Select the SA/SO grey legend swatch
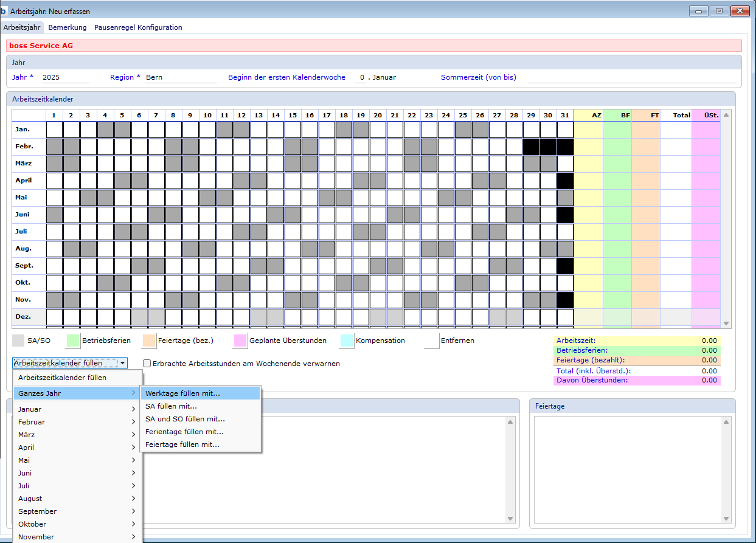The image size is (756, 543). [19, 341]
